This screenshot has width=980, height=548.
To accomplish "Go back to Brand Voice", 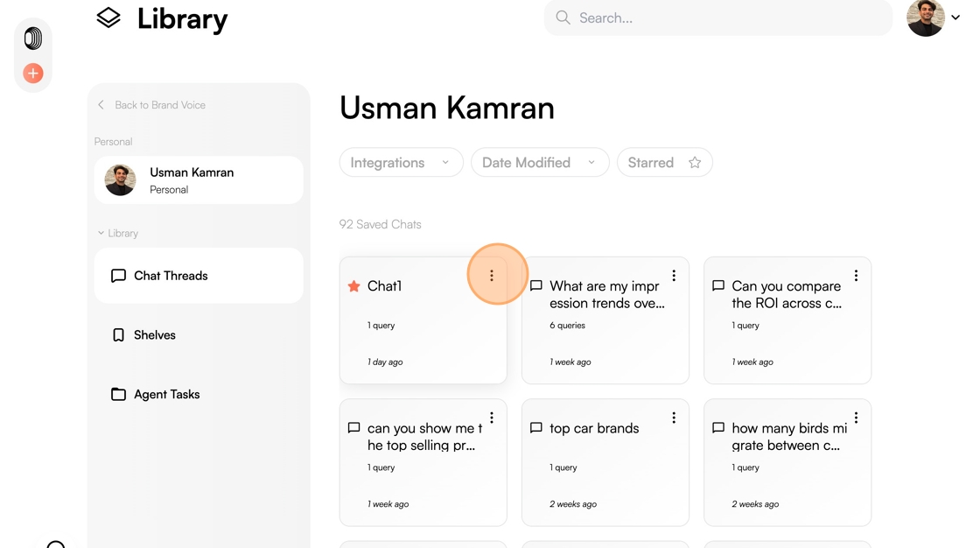I will pos(152,105).
